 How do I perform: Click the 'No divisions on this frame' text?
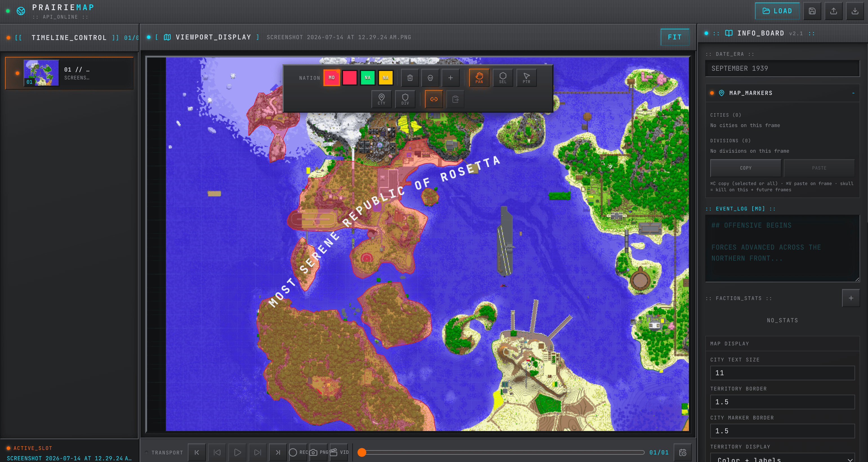[x=749, y=151]
